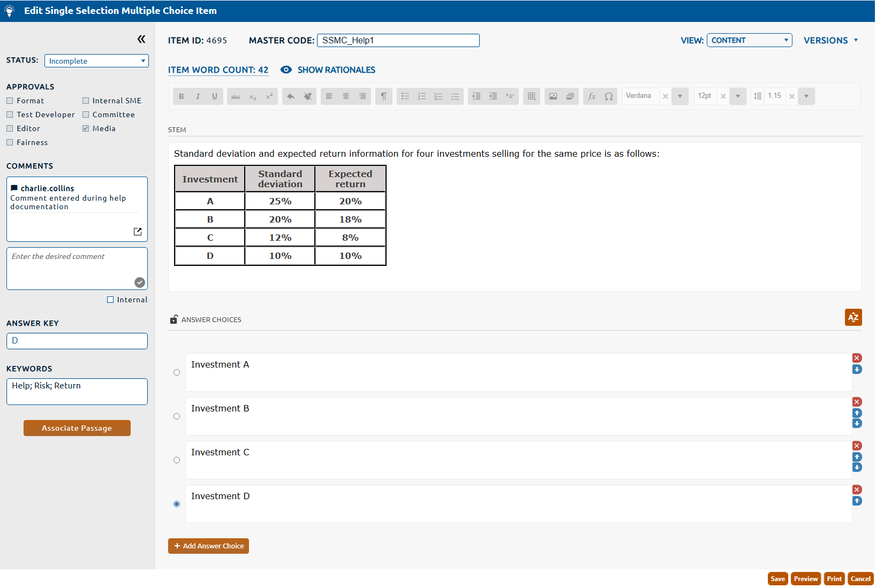Click the insert image icon
This screenshot has height=588, width=876.
click(x=553, y=96)
